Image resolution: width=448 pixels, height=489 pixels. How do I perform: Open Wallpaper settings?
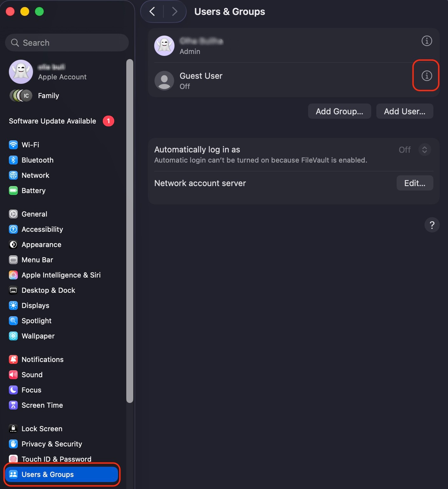coord(38,336)
